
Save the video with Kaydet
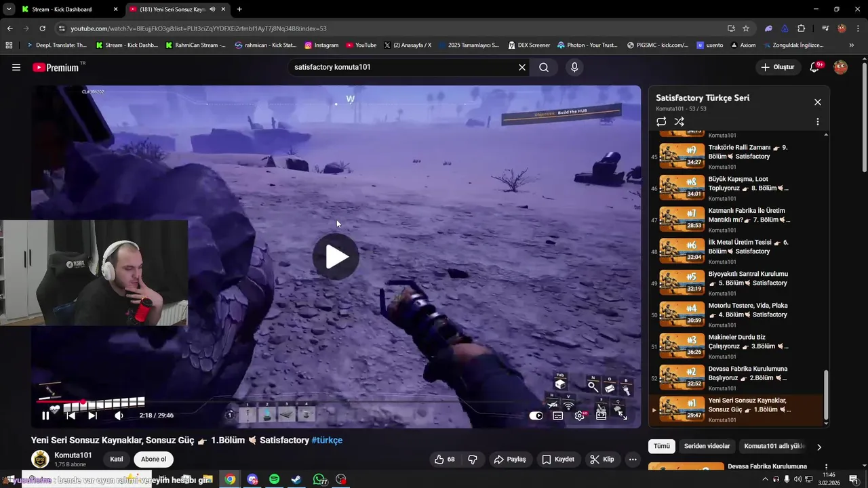coord(558,459)
